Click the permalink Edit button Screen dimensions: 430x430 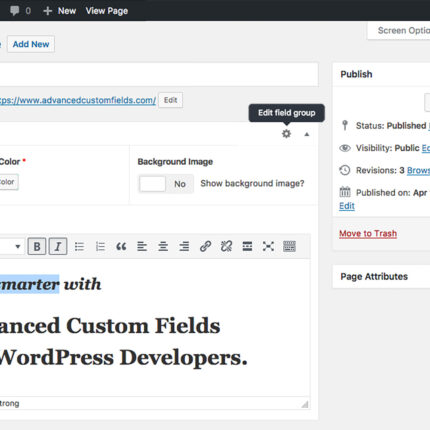coord(170,100)
